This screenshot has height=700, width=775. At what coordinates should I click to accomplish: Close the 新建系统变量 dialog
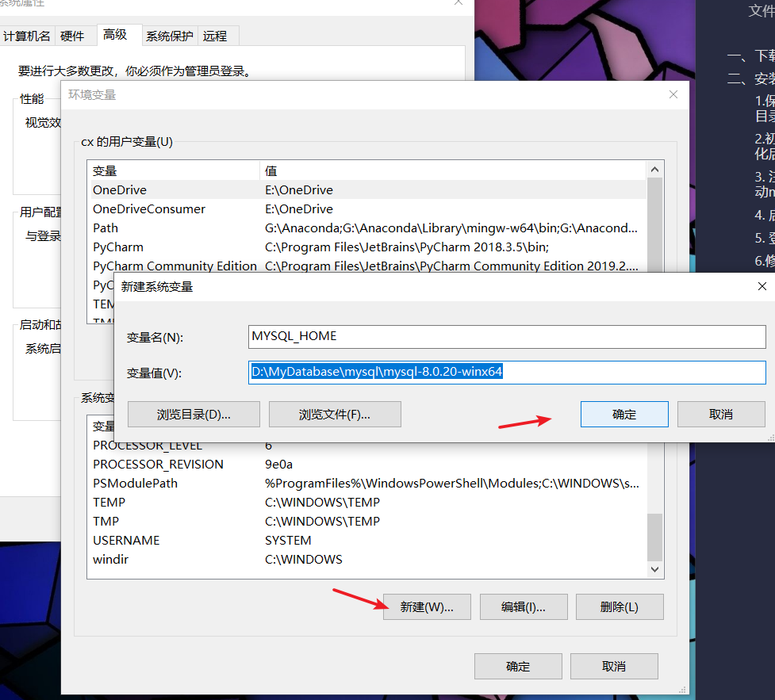762,286
